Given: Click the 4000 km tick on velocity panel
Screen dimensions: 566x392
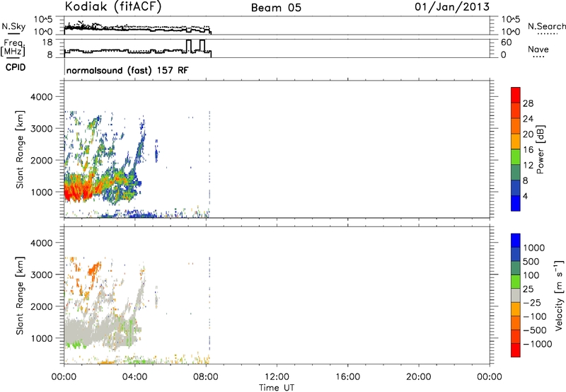Looking at the screenshot, I should (x=42, y=243).
